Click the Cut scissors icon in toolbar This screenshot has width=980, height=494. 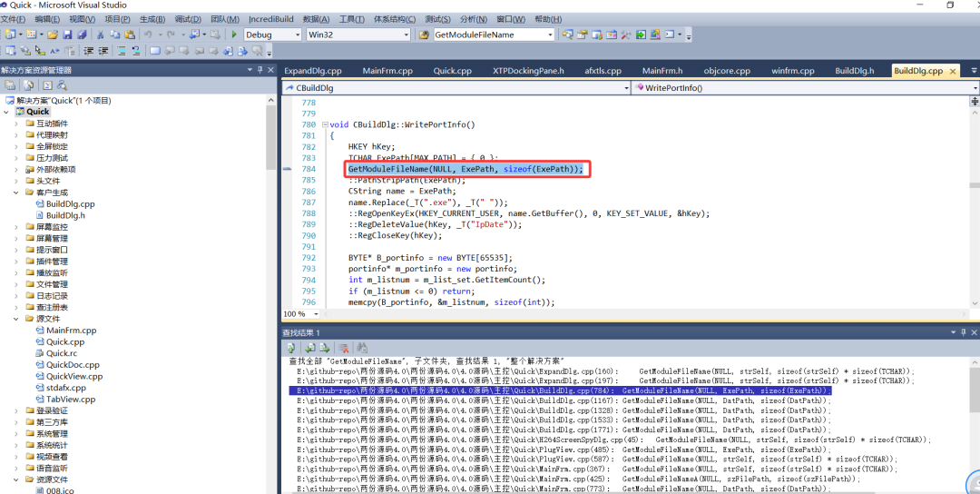tap(101, 35)
